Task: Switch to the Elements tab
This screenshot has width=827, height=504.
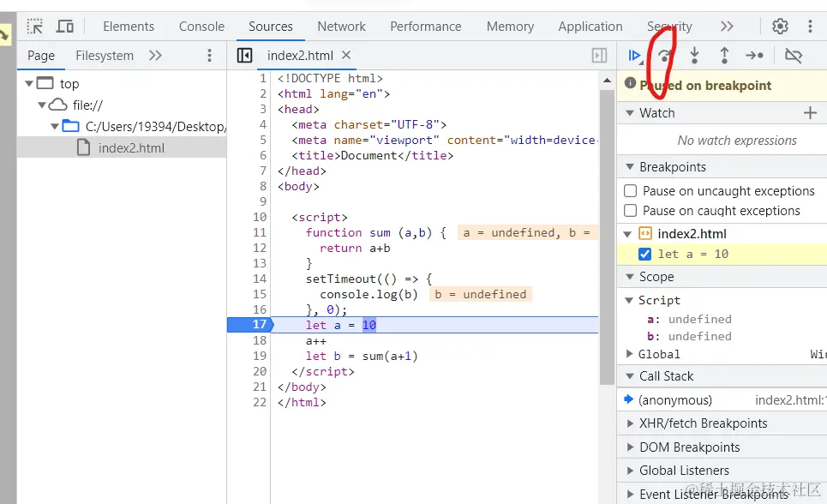Action: [129, 27]
